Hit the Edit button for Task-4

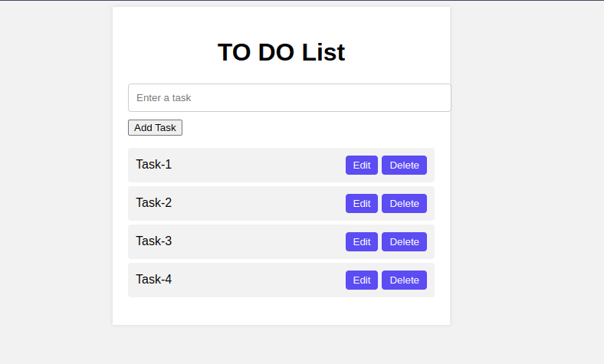362,280
